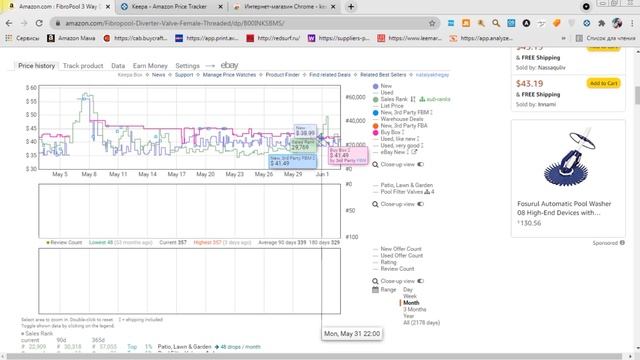Screen dimensions: 640x360
Task: Open the Earn Money tab
Action: pos(150,66)
